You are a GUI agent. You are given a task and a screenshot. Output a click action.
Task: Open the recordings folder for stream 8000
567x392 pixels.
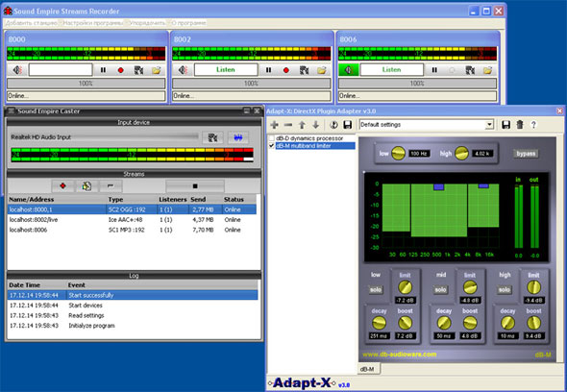tap(157, 70)
